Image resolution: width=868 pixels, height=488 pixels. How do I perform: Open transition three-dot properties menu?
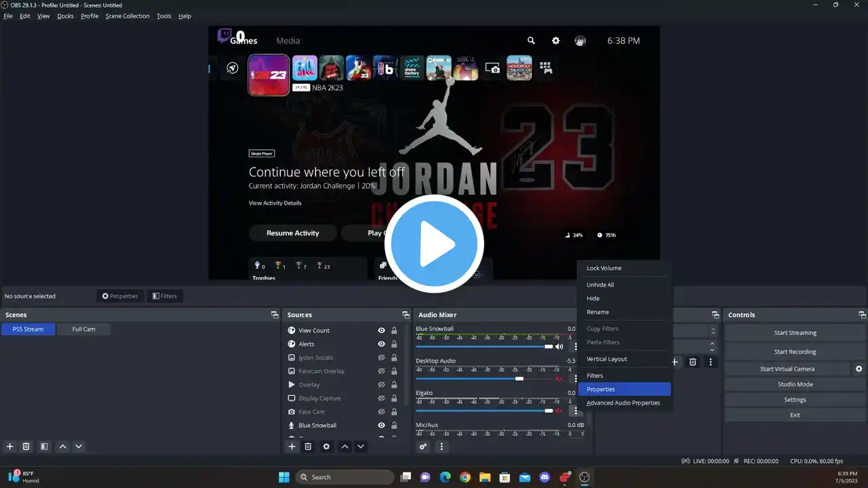point(711,362)
